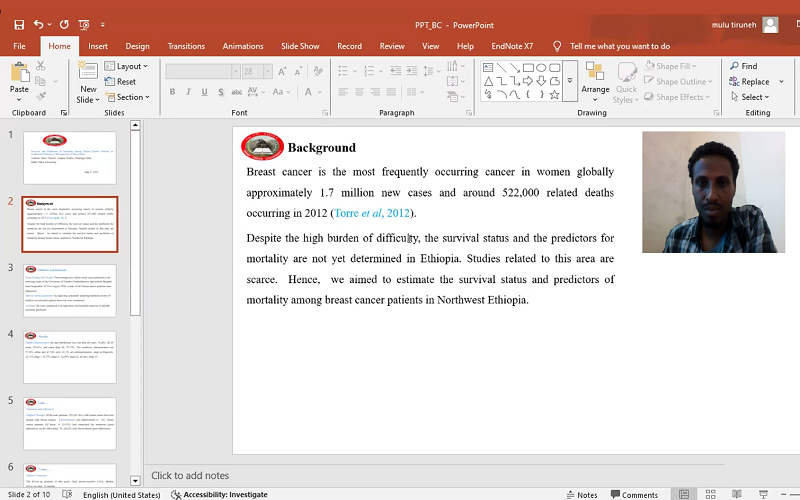Viewport: 800px width, 500px height.
Task: Switch to Normal view in status bar
Action: click(683, 494)
